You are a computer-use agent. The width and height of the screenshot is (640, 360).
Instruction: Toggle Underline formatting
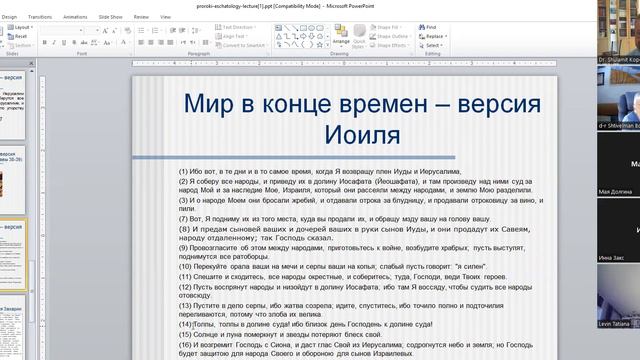click(64, 42)
